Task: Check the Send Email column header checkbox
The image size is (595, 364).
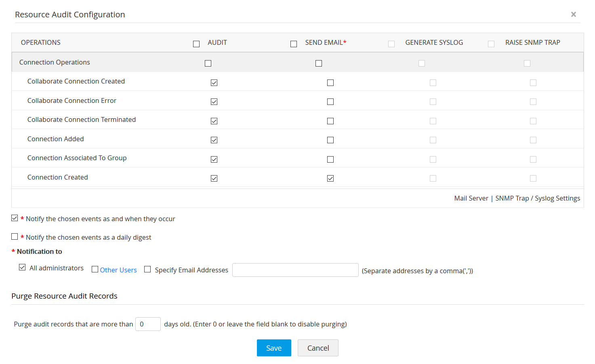Action: tap(294, 43)
